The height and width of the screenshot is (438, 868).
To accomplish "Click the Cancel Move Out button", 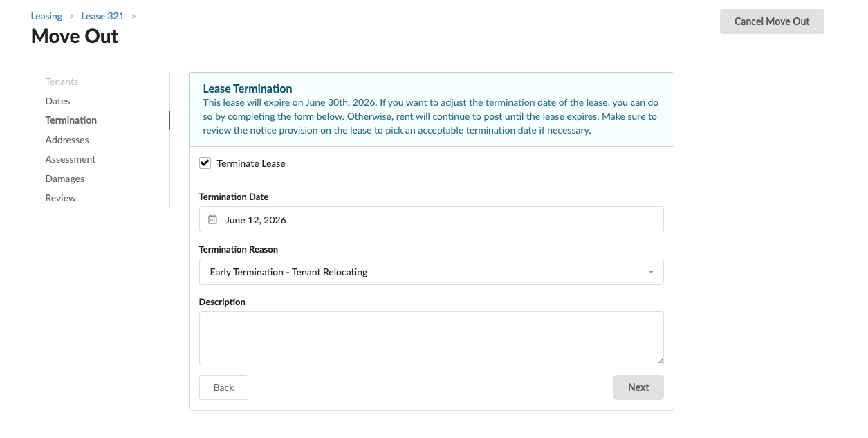I will coord(772,21).
